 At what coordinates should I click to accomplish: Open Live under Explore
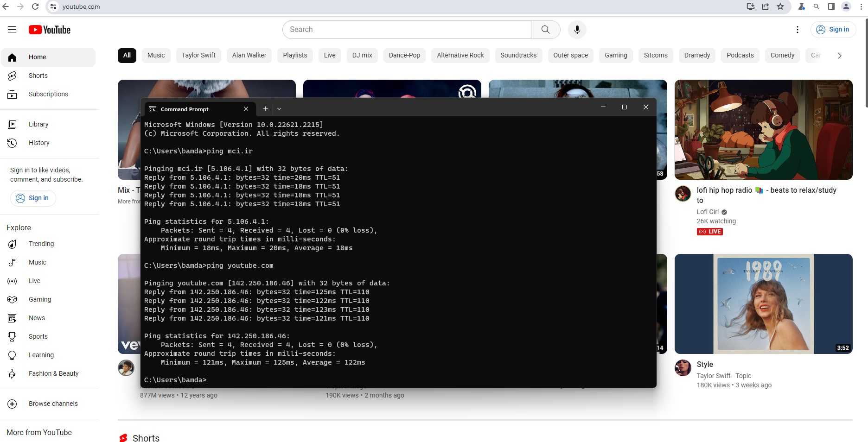(x=48, y=281)
